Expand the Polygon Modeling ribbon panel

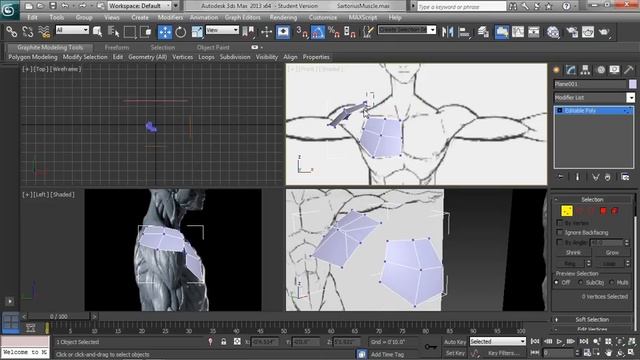pos(33,57)
